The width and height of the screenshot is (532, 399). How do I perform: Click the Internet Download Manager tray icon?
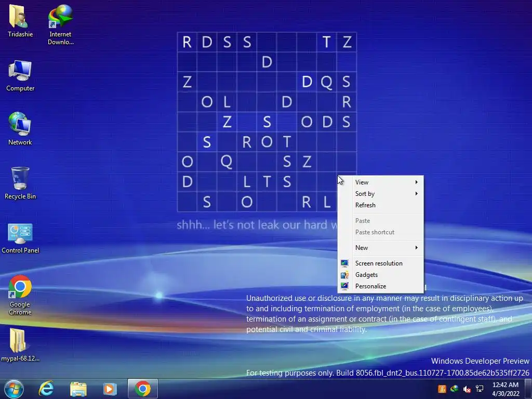click(x=454, y=389)
